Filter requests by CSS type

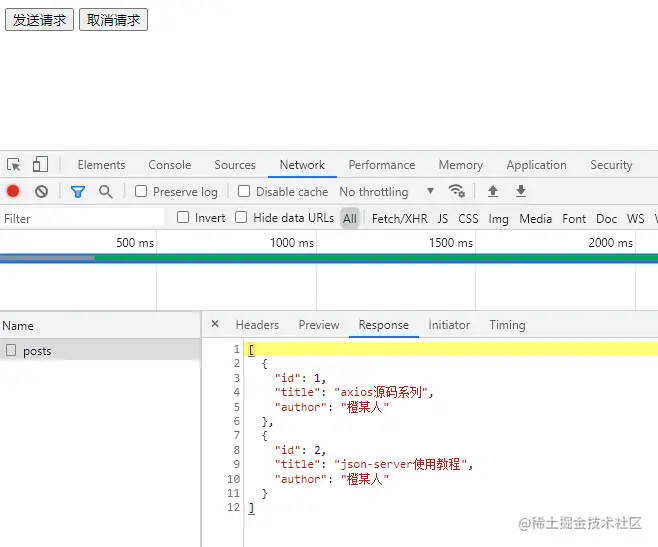468,219
